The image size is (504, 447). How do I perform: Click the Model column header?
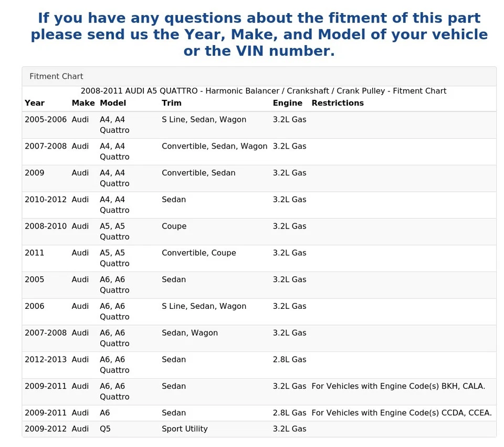coord(113,103)
